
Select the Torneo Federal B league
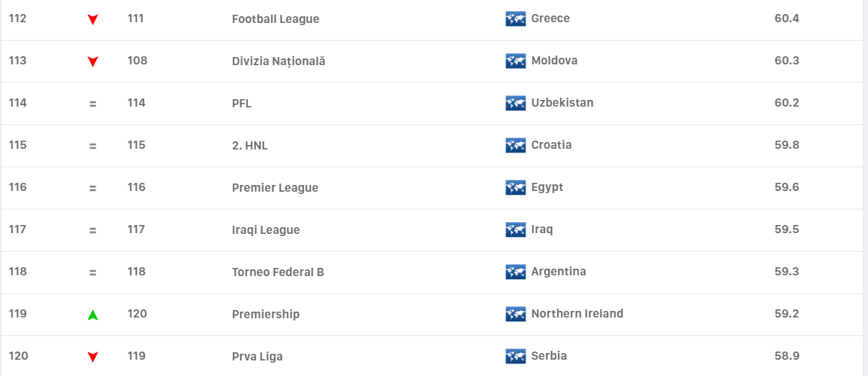click(277, 272)
